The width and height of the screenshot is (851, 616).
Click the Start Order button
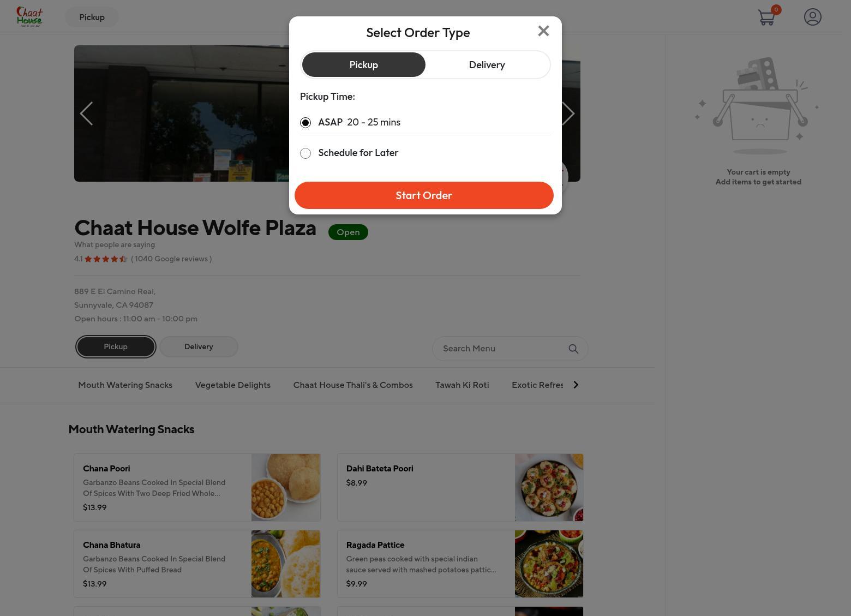[424, 195]
